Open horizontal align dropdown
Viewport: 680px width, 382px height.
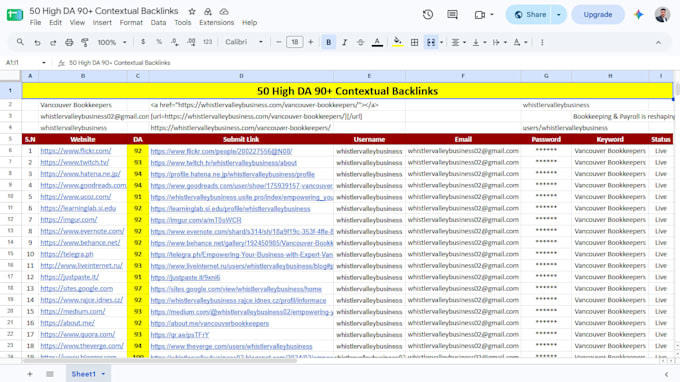[458, 42]
